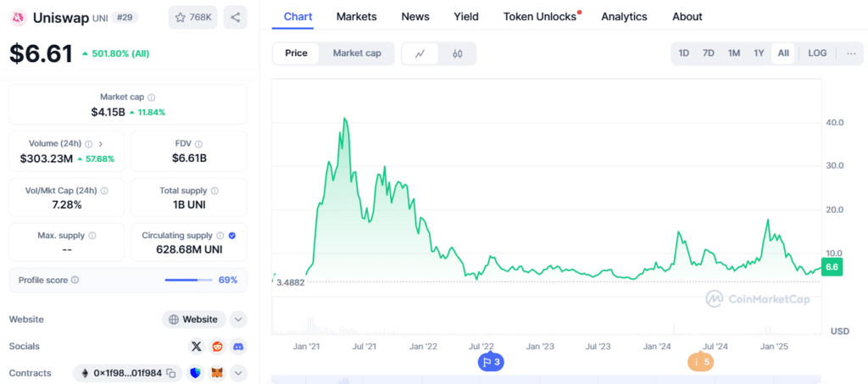The width and height of the screenshot is (868, 384).
Task: Click contract address 0x1f98...01f984
Action: (128, 373)
